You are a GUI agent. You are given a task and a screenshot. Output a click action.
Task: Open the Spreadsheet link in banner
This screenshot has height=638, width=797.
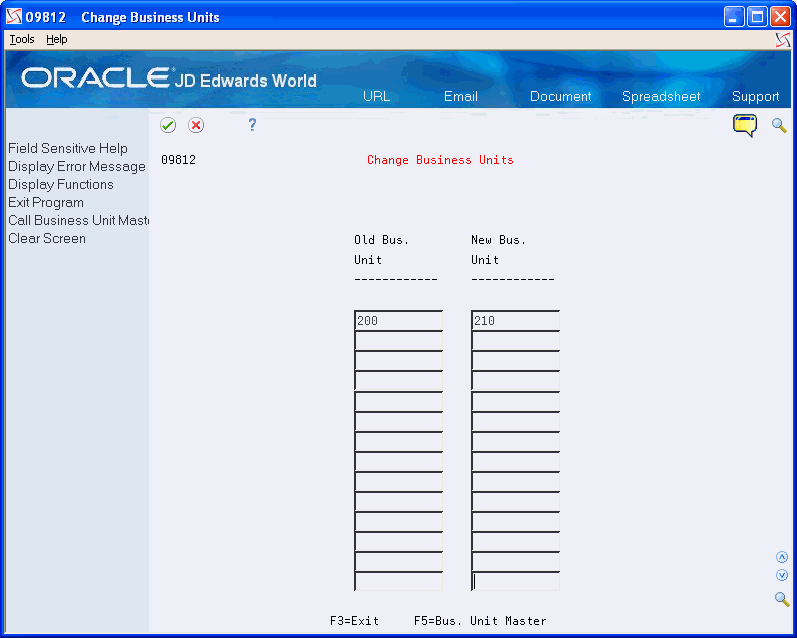coord(661,96)
